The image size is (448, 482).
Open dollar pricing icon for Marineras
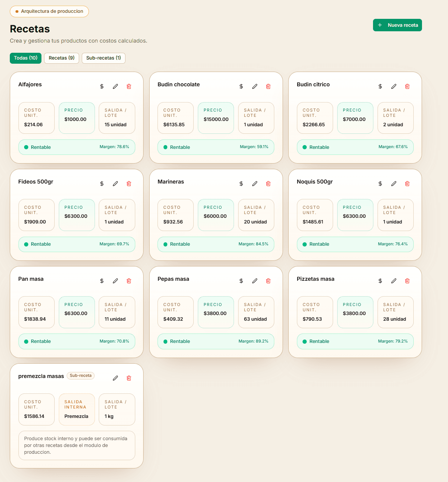point(241,184)
